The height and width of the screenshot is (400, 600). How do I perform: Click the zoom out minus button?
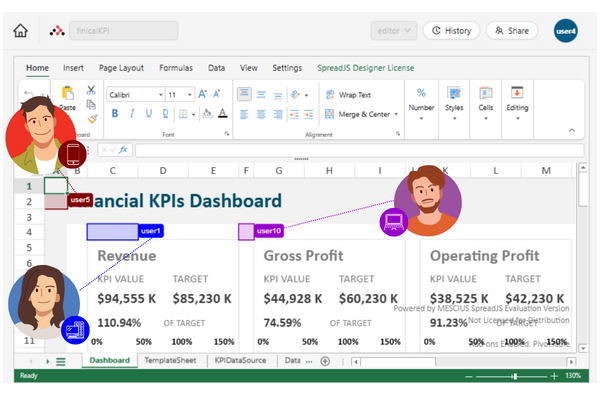pos(469,376)
